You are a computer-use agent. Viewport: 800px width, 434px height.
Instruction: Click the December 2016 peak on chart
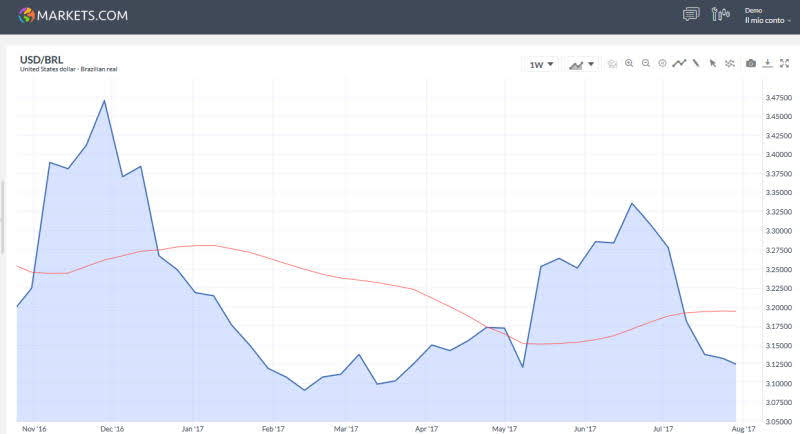[x=104, y=100]
